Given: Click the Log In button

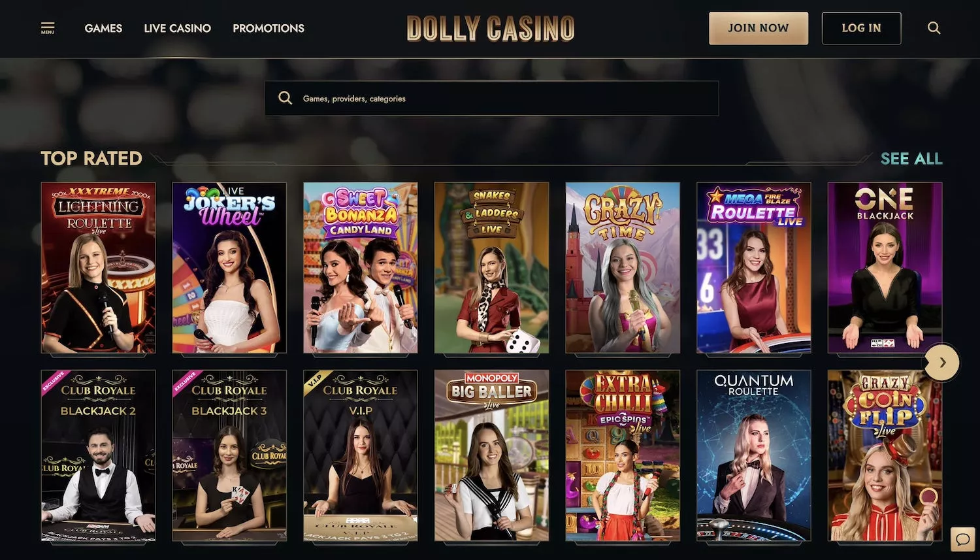Looking at the screenshot, I should [861, 28].
